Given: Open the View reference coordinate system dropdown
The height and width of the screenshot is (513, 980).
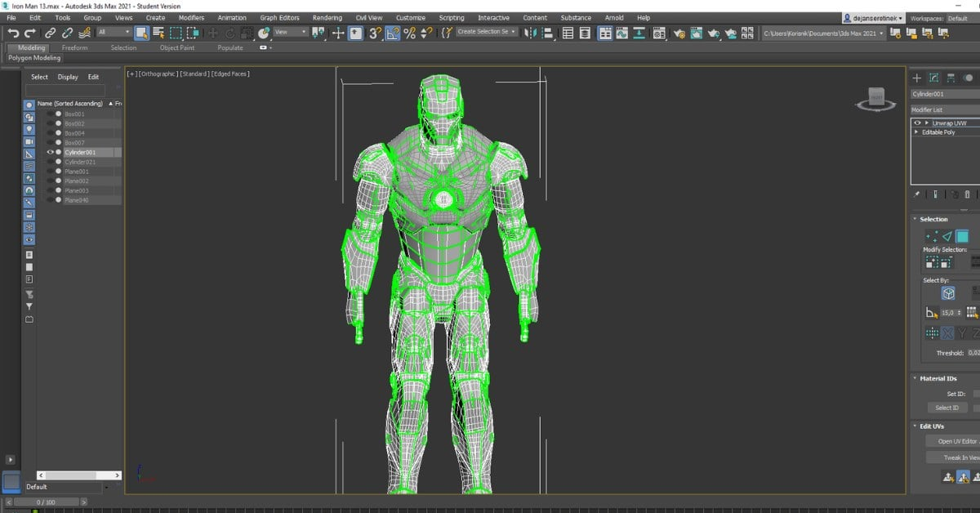Looking at the screenshot, I should click(290, 33).
